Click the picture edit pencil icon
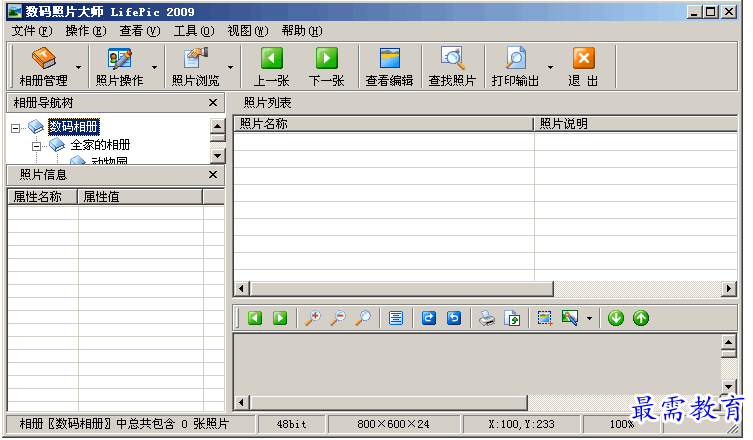The width and height of the screenshot is (753, 440). 570,318
